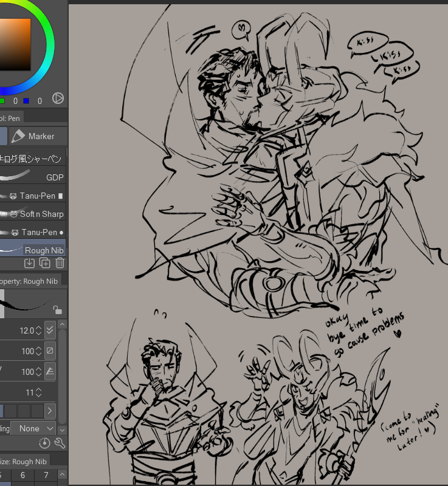Click the tool property vertical scrollbar track
Image resolution: width=448 pixels, height=486 pixels.
[x=63, y=377]
